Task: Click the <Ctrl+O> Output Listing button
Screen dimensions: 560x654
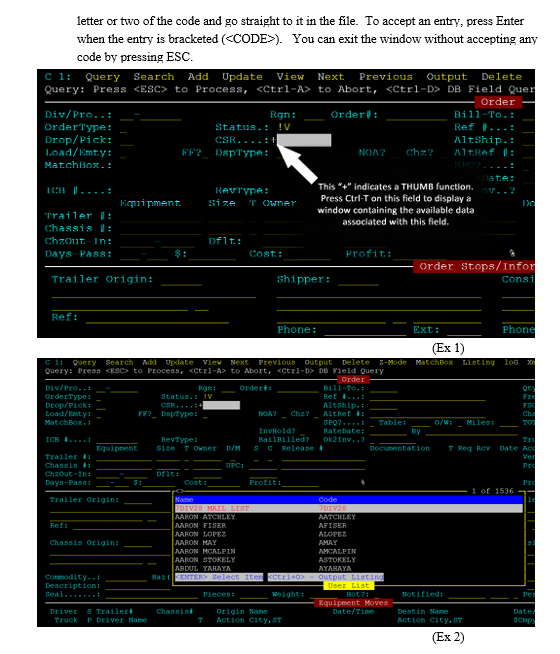Action: [326, 577]
